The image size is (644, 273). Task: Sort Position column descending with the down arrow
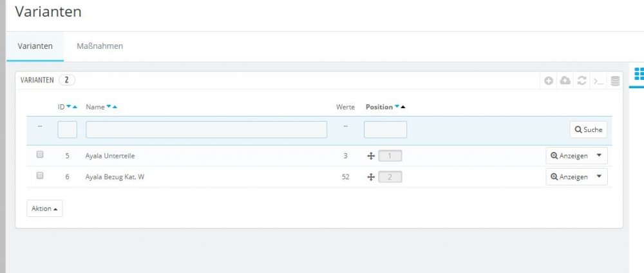pos(397,107)
